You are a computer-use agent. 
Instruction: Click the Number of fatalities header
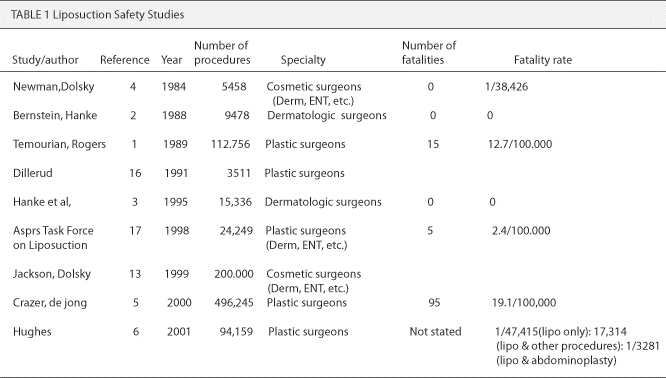[x=429, y=53]
